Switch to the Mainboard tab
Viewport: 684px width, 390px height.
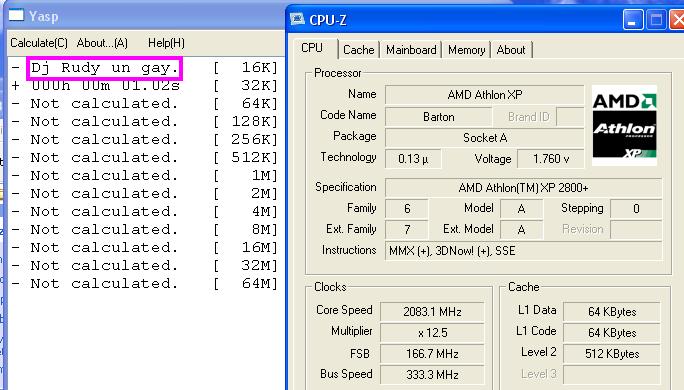tap(411, 50)
